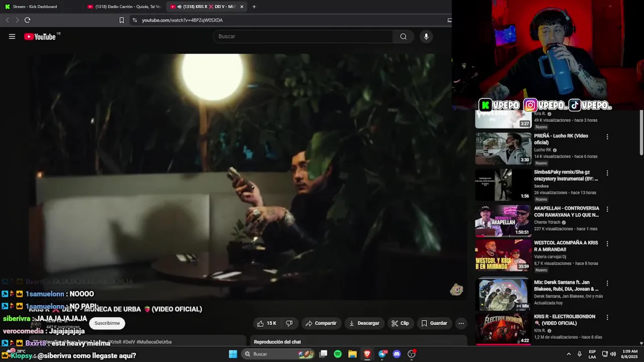Screen dimensions: 644x362
Task: Reload the page in the browser
Action: click(x=27, y=20)
